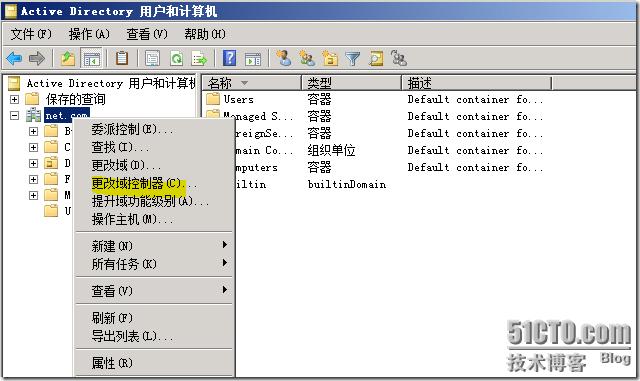Choose 导出列表(L)... from context menu
This screenshot has height=381, width=640.
[x=154, y=336]
